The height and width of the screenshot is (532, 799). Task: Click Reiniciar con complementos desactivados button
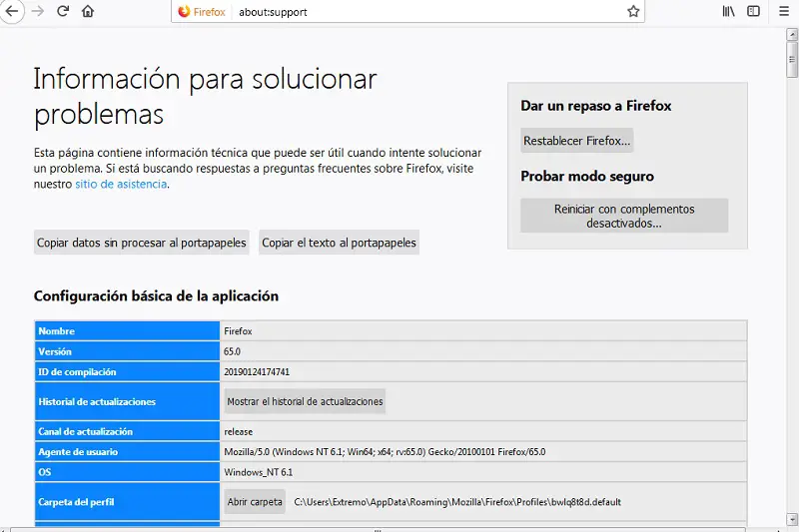(x=624, y=216)
